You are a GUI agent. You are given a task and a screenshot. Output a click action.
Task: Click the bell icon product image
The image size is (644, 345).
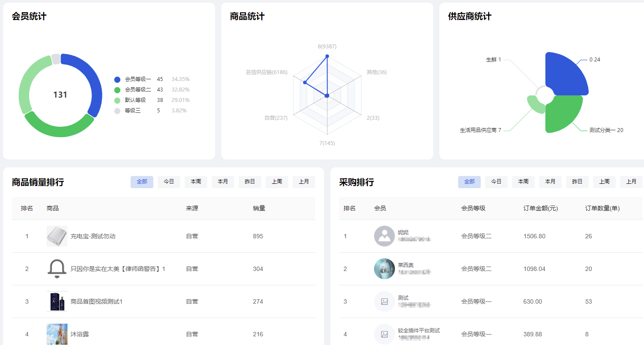pos(57,269)
